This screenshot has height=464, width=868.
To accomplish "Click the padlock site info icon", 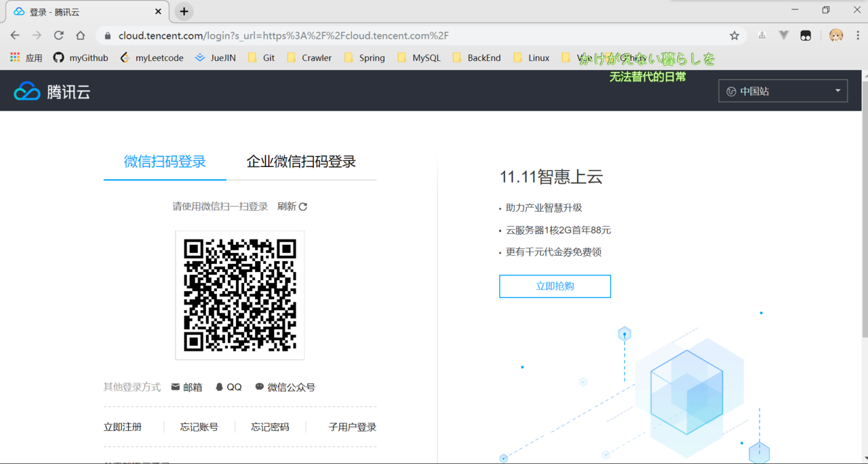I will (x=107, y=36).
